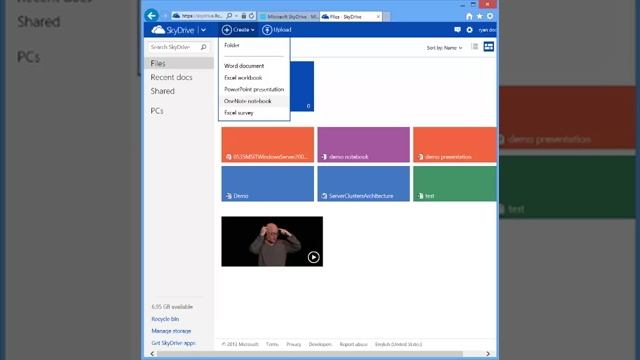
Task: Switch to the Microsoft SkyDrive browser tab
Action: pyautogui.click(x=289, y=17)
